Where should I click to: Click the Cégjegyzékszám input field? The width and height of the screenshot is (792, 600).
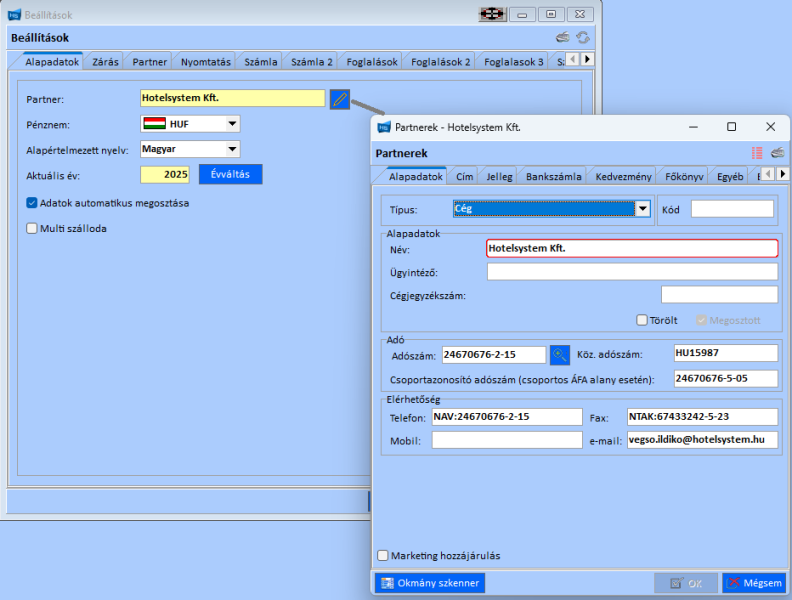(x=719, y=294)
